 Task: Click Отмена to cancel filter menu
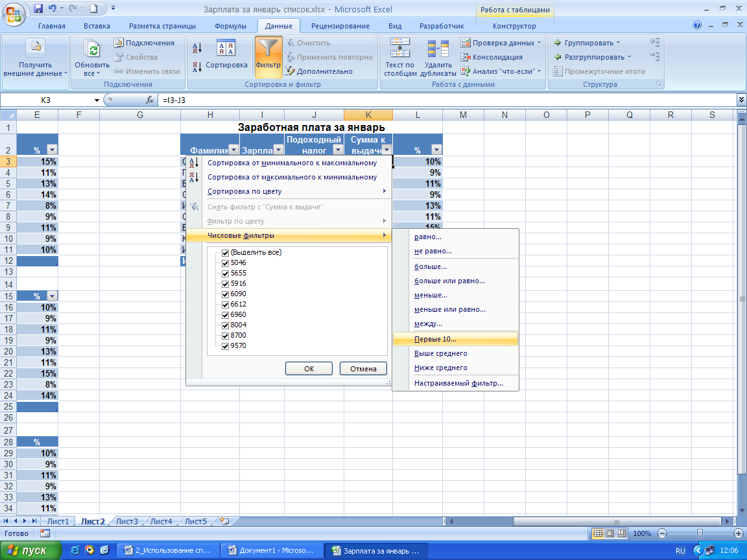[x=363, y=369]
